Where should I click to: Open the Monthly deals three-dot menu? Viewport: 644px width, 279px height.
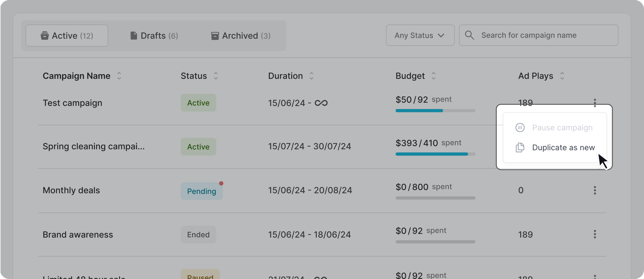tap(595, 190)
